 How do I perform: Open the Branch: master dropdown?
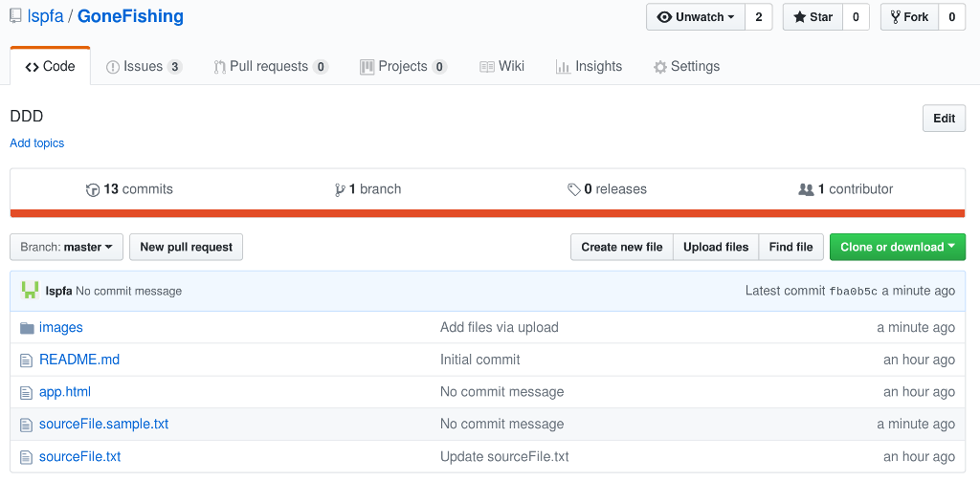pos(66,247)
